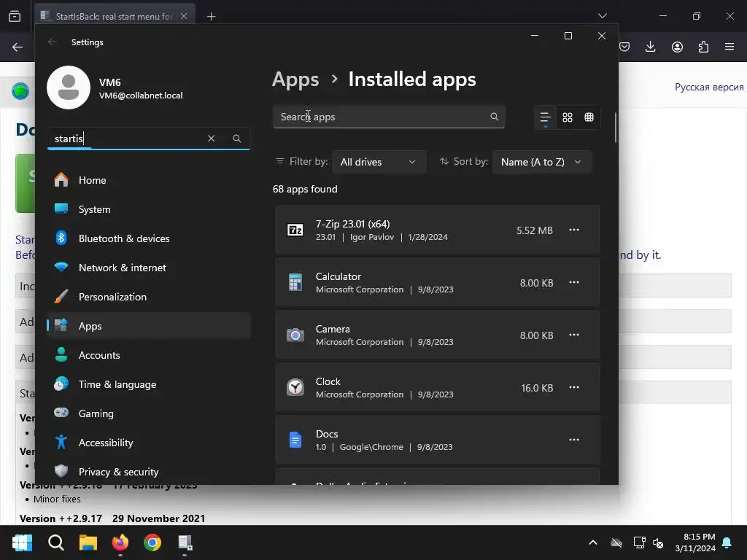The width and height of the screenshot is (747, 560).
Task: Switch installed apps to grid view
Action: coord(568,117)
